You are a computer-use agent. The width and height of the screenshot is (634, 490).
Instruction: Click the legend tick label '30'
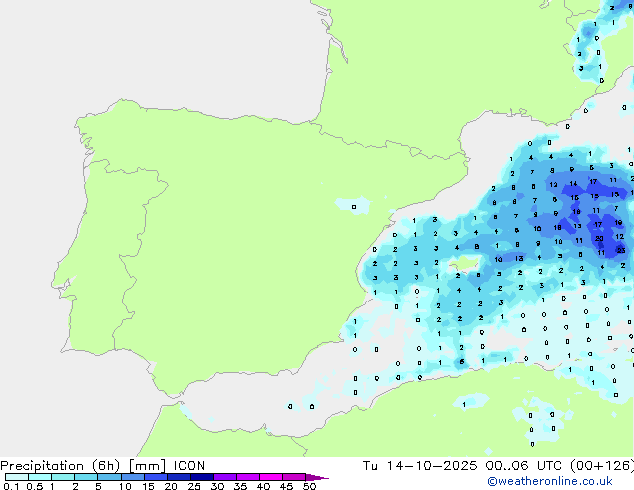click(x=217, y=486)
